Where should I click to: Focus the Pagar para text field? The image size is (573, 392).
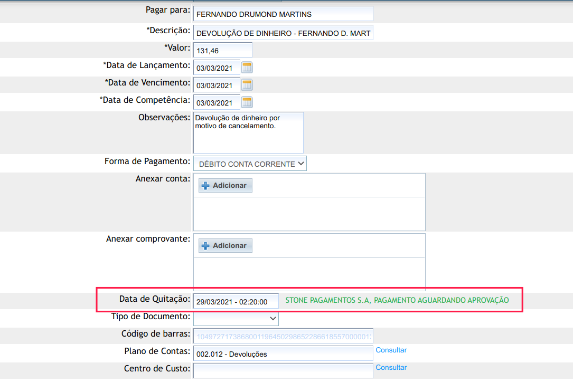[283, 14]
